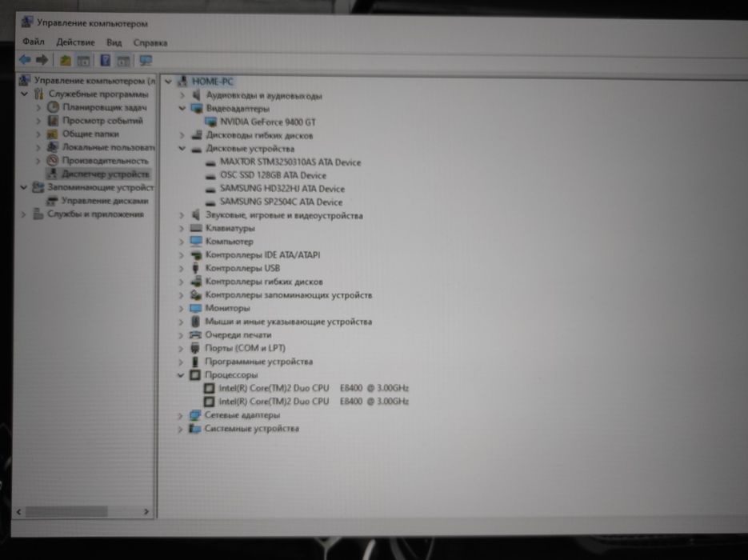Select Дисководы гибких дисков category
The height and width of the screenshot is (560, 748).
259,135
